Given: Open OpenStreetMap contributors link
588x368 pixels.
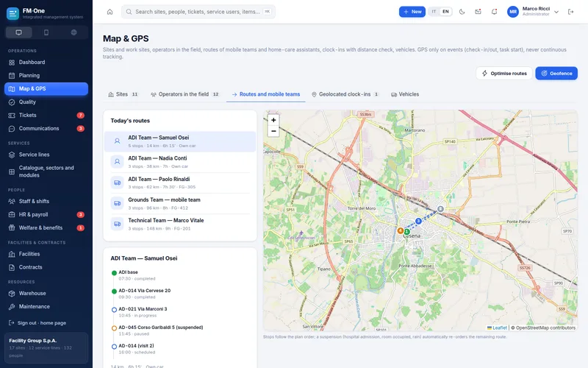Looking at the screenshot, I should click(x=545, y=328).
